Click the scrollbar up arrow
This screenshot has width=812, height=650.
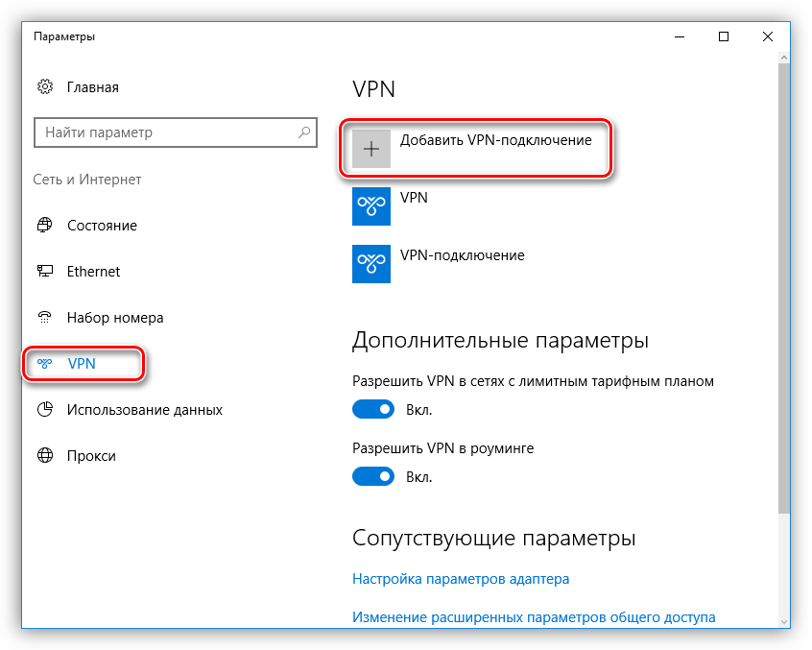click(x=784, y=58)
